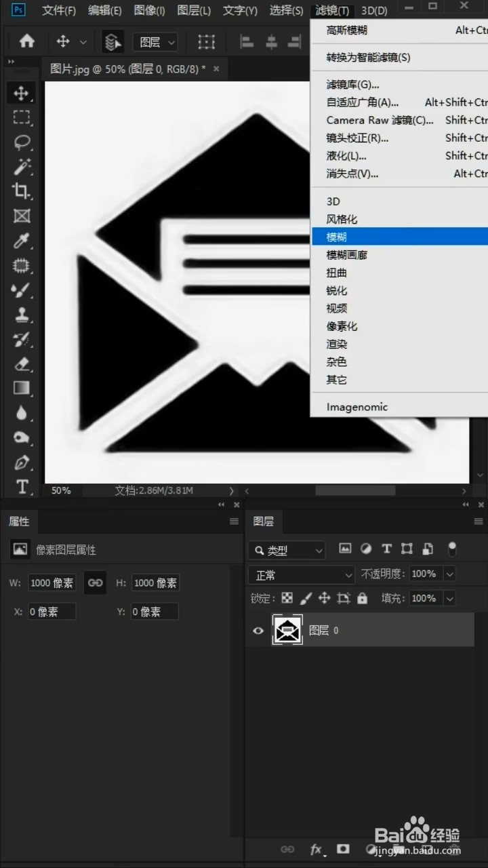Expand the toolbox double-arrow

tap(11, 62)
